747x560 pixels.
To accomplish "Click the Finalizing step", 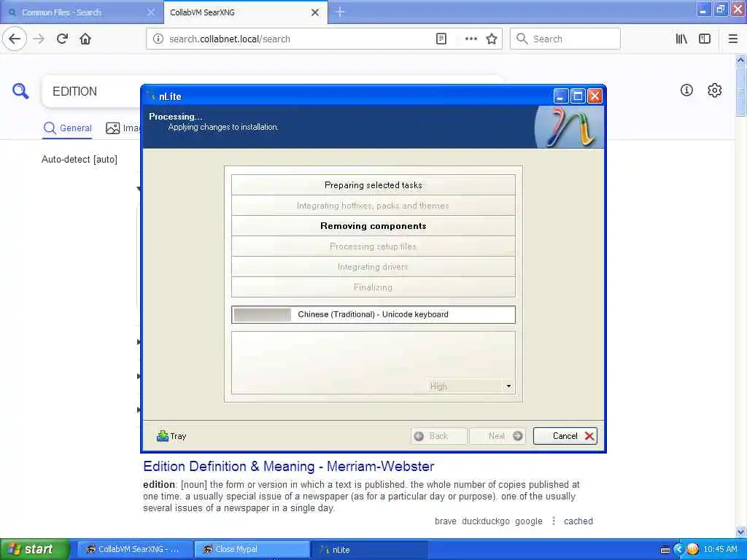I will [373, 287].
